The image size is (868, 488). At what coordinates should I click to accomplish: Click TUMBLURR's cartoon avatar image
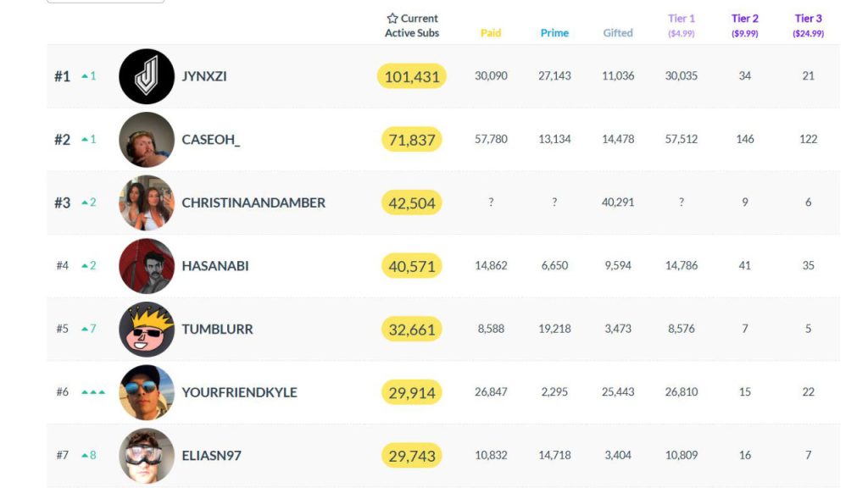tap(146, 329)
